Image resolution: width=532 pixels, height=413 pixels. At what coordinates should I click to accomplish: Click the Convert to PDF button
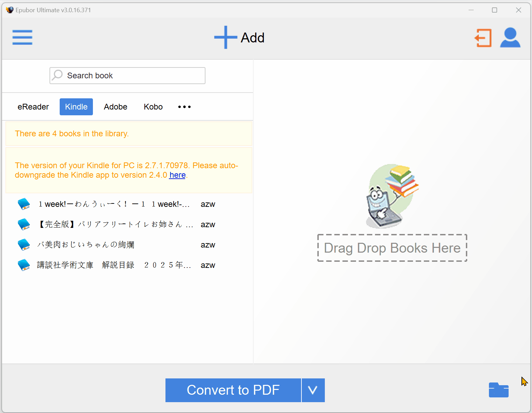(233, 390)
